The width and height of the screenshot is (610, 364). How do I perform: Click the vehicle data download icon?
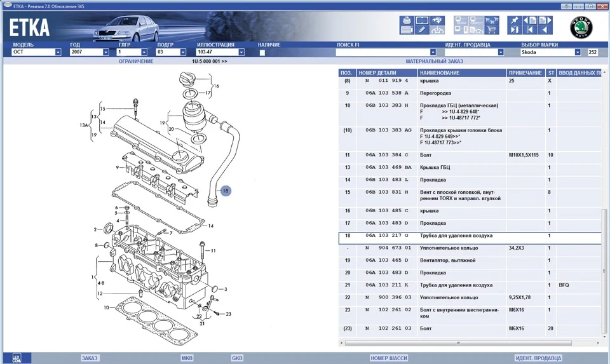tap(437, 30)
